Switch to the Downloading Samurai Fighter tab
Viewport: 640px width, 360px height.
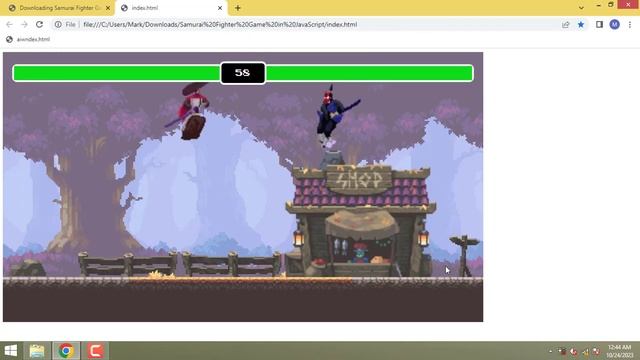57,8
